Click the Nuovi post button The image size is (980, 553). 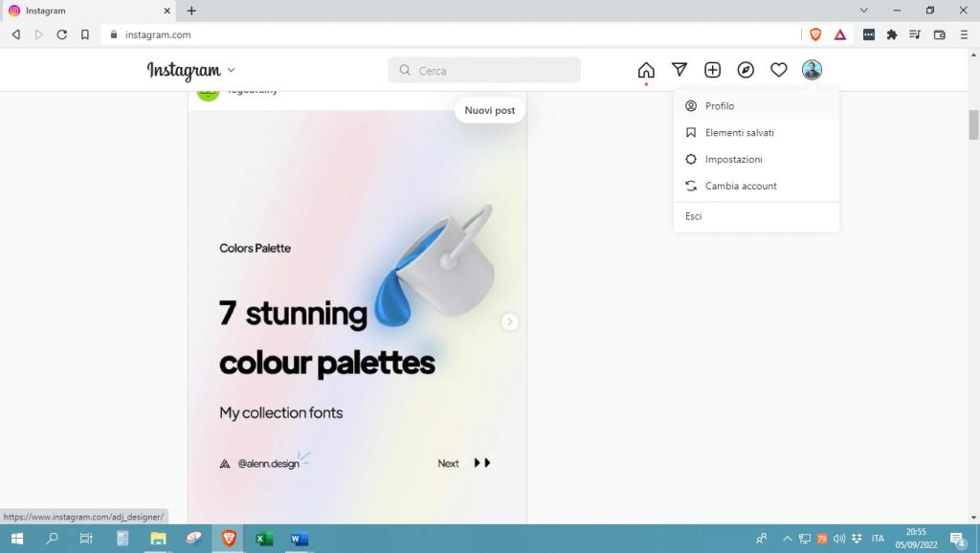[x=490, y=111]
